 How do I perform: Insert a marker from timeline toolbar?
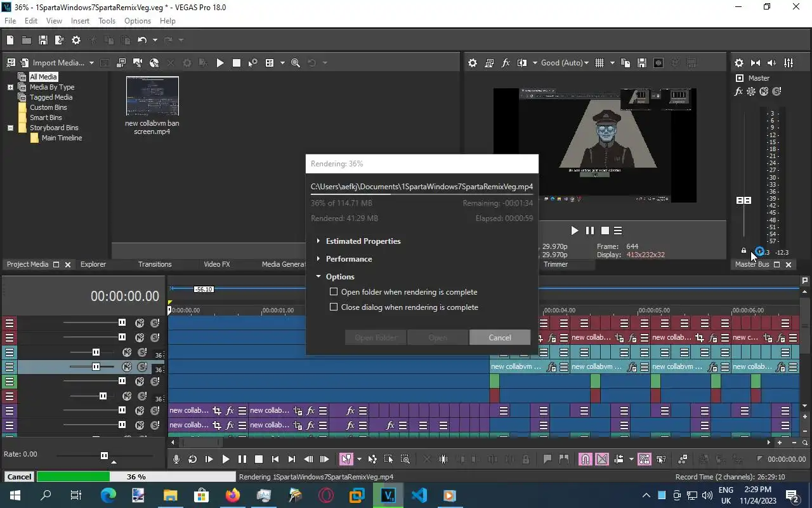click(x=547, y=459)
